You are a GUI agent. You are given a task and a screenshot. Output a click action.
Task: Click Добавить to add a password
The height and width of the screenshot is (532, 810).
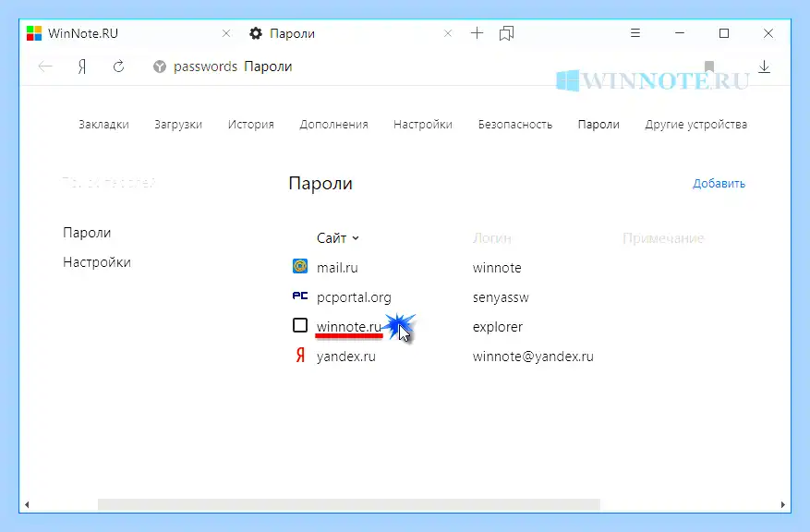pyautogui.click(x=719, y=184)
